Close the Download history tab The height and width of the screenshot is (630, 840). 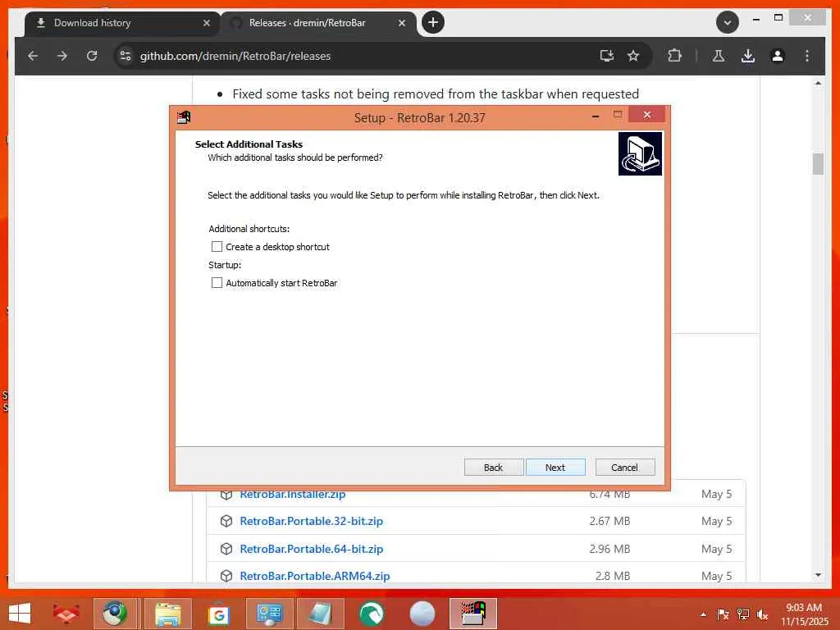(x=207, y=23)
